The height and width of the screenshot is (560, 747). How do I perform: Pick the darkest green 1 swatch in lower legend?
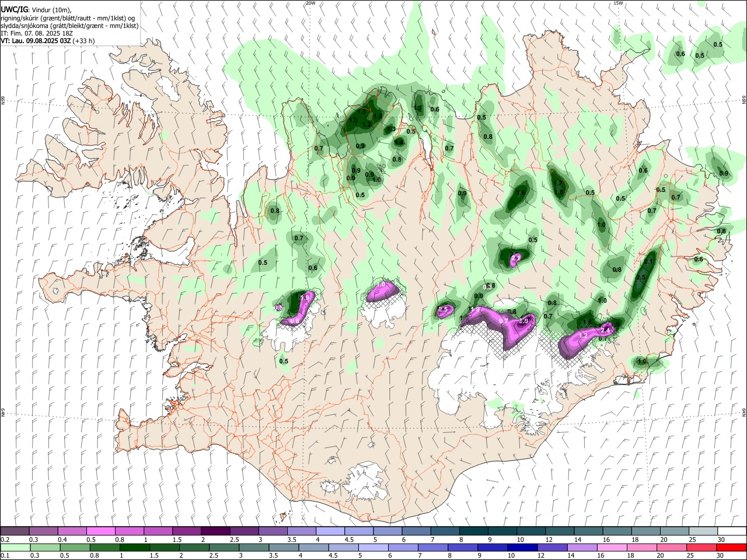click(x=135, y=547)
